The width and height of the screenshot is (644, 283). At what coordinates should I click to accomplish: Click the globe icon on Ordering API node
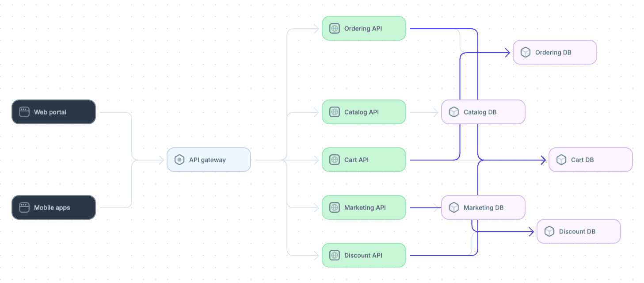click(x=335, y=29)
